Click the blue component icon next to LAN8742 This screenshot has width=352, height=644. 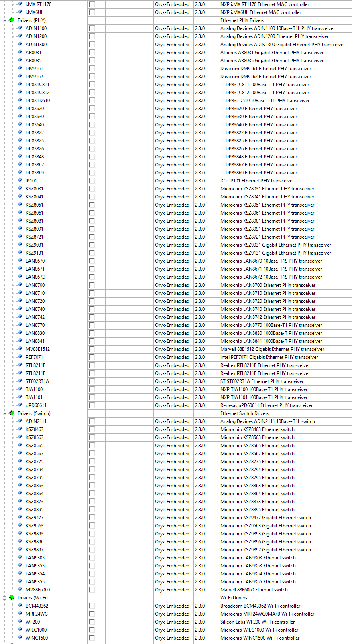pos(20,317)
